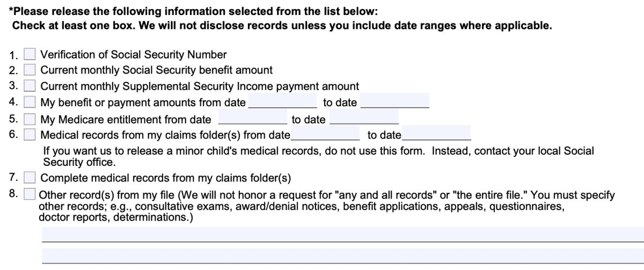
Task: Click the second other-records text line
Action: (342, 256)
